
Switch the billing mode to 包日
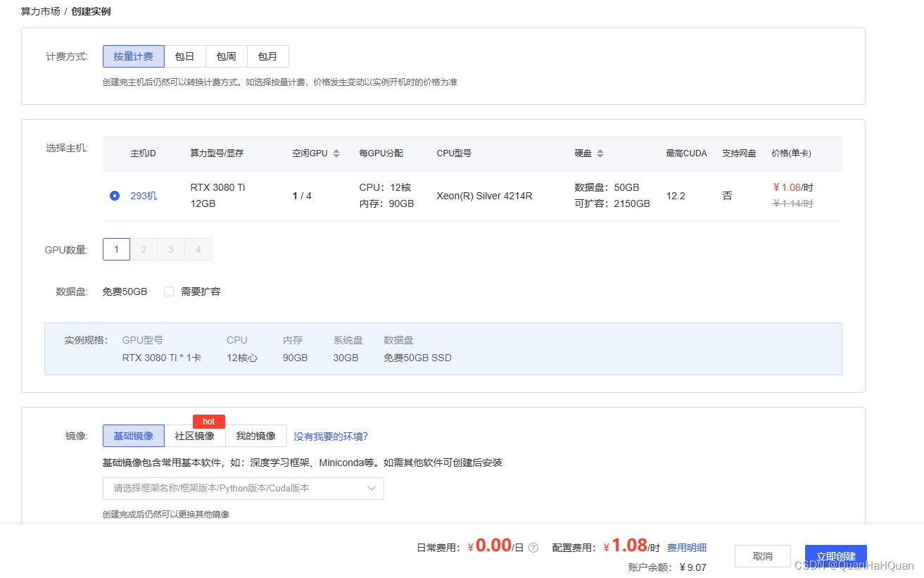(x=185, y=56)
